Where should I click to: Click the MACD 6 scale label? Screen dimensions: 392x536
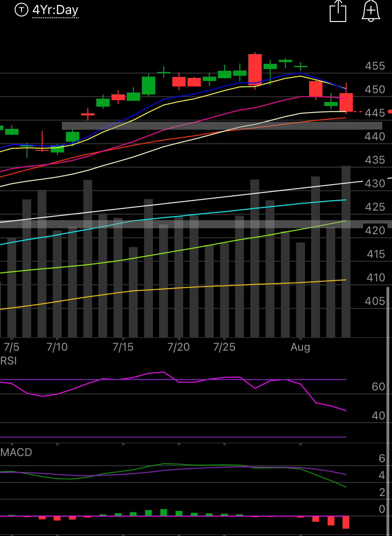point(382,458)
